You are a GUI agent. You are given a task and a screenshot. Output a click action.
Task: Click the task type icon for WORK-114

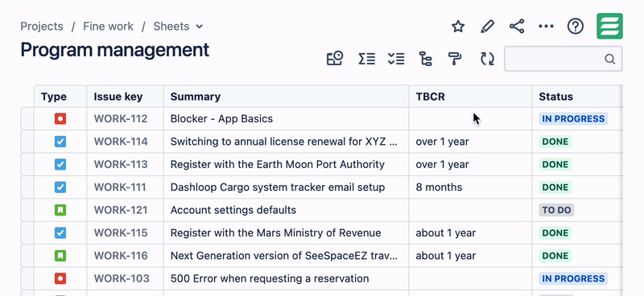coord(60,142)
